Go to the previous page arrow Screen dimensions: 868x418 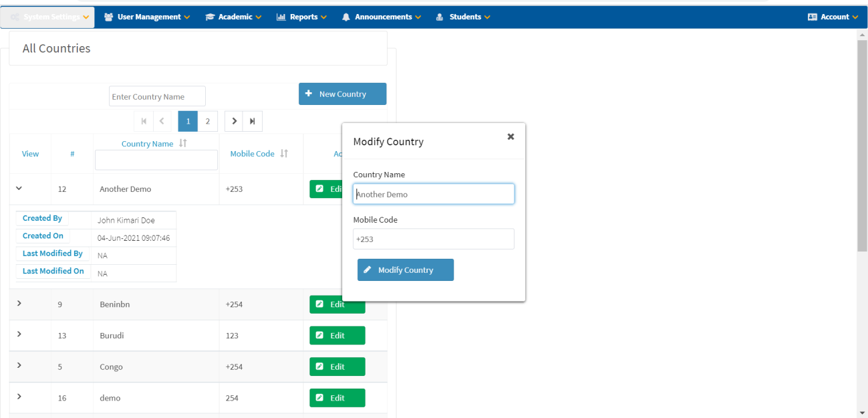click(162, 121)
